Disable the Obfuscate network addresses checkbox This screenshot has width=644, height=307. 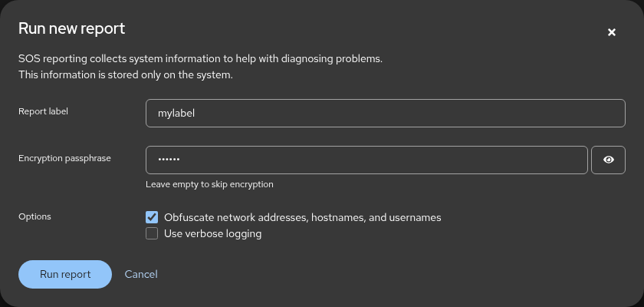pos(152,217)
